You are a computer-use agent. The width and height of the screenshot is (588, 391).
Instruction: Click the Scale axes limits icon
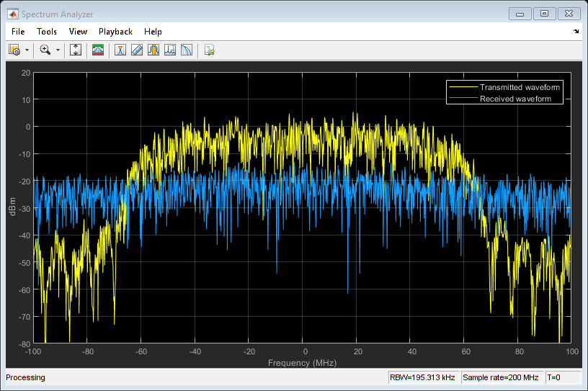tap(76, 50)
